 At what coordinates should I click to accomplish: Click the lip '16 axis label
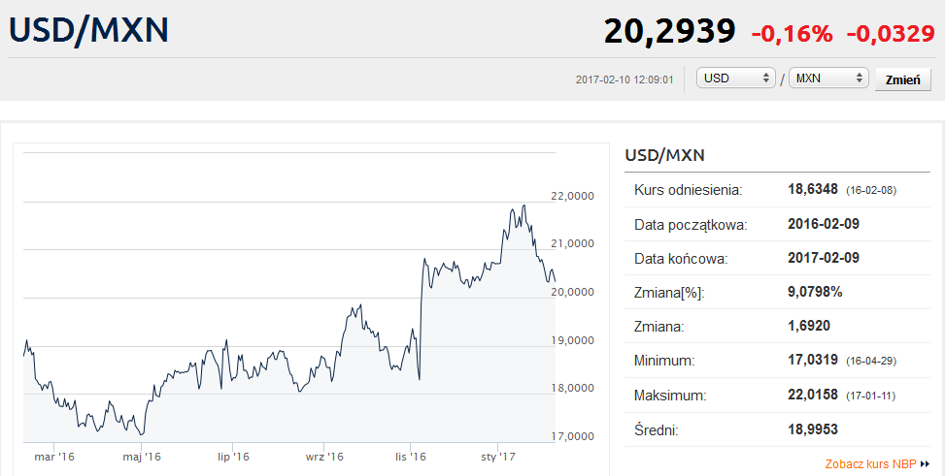[x=233, y=457]
